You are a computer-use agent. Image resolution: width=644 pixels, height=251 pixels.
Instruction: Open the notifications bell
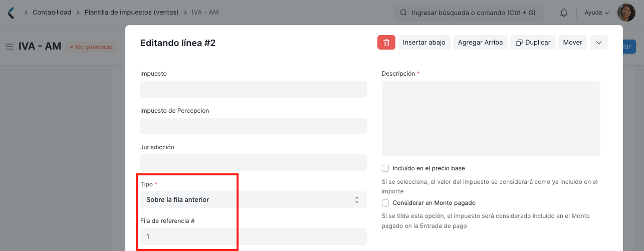[564, 13]
